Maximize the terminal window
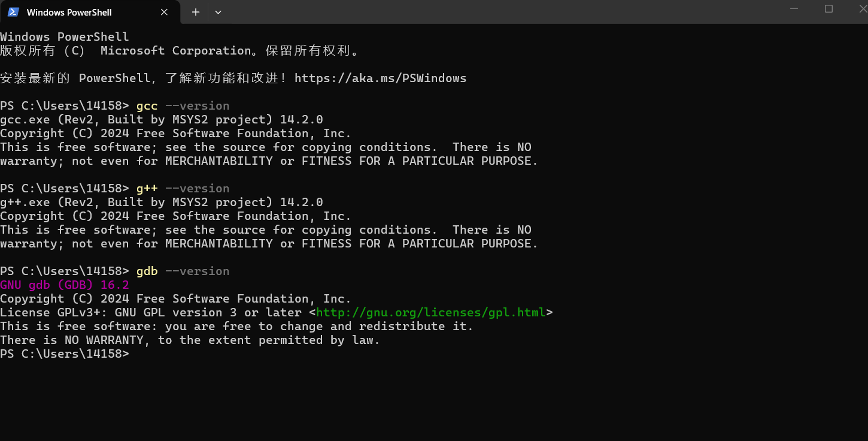 [828, 9]
